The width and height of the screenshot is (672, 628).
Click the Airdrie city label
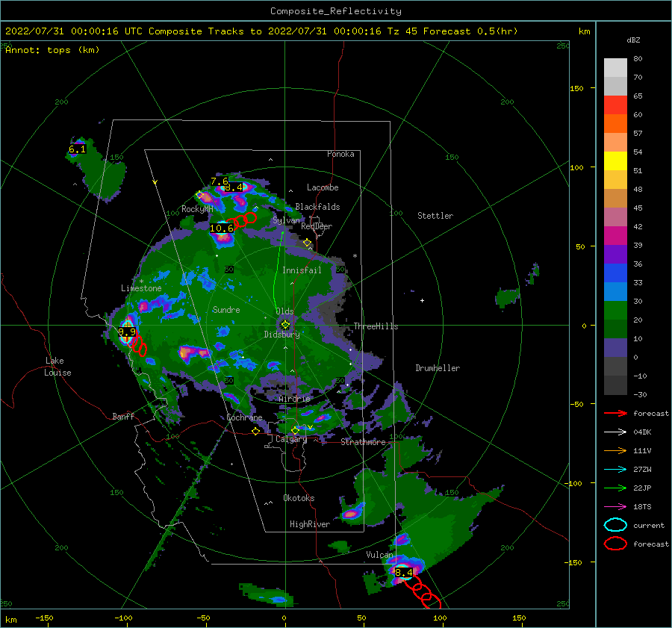294,399
